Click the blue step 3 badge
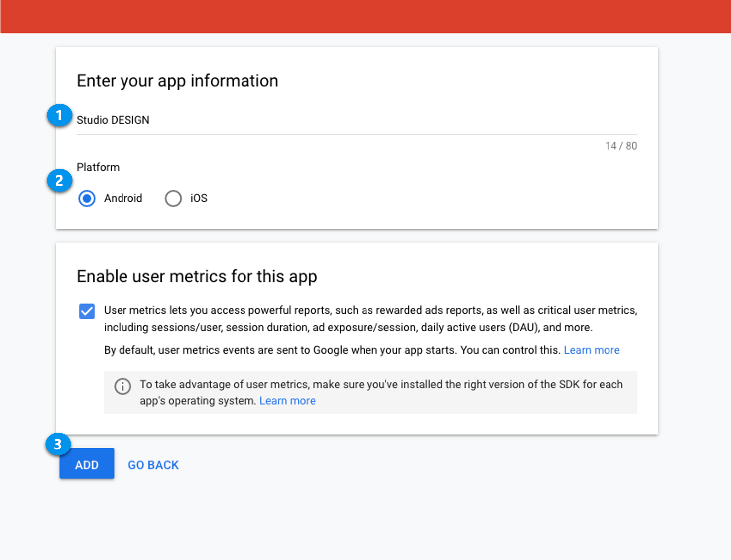The image size is (731, 560). [58, 444]
